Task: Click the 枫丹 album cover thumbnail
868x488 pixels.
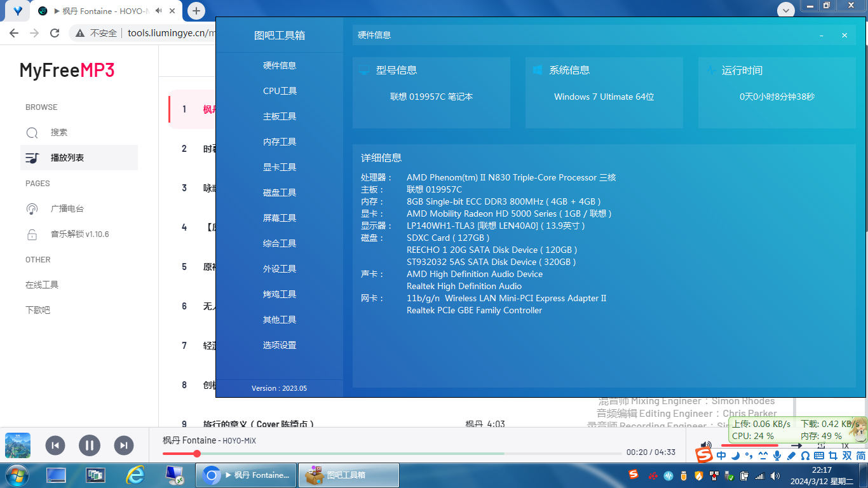Action: click(x=18, y=445)
